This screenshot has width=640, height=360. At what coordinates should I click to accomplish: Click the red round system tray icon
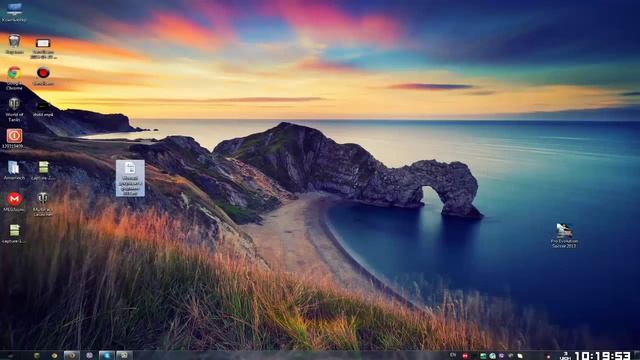point(465,356)
